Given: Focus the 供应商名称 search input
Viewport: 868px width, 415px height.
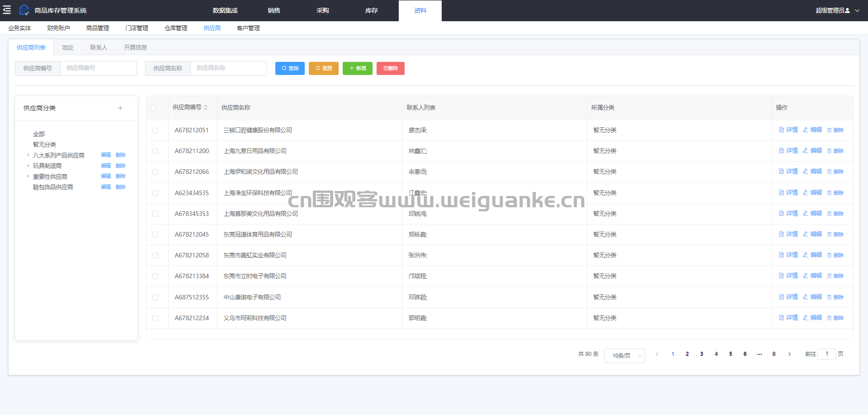Looking at the screenshot, I should click(229, 68).
